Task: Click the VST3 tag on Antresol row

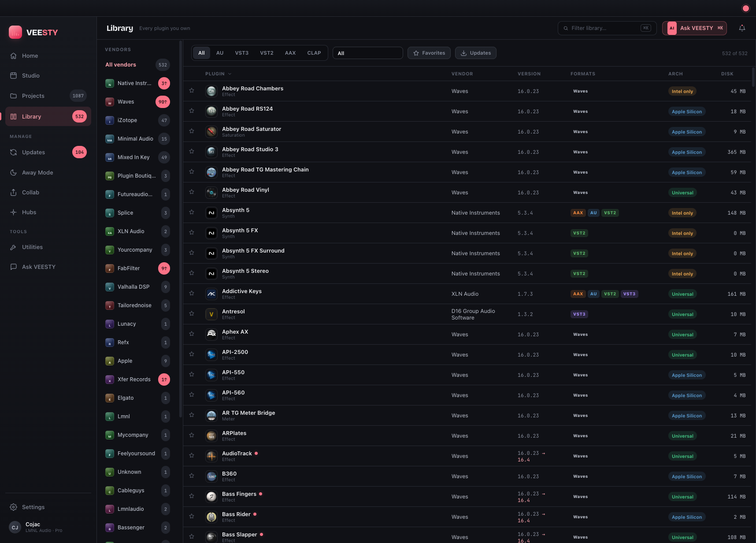Action: [x=579, y=314]
